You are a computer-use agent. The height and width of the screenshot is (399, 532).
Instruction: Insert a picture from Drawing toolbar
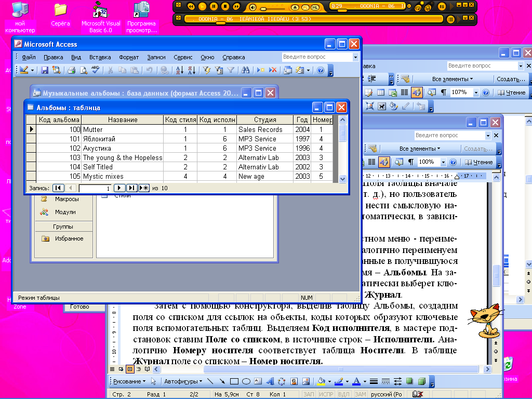tap(305, 381)
